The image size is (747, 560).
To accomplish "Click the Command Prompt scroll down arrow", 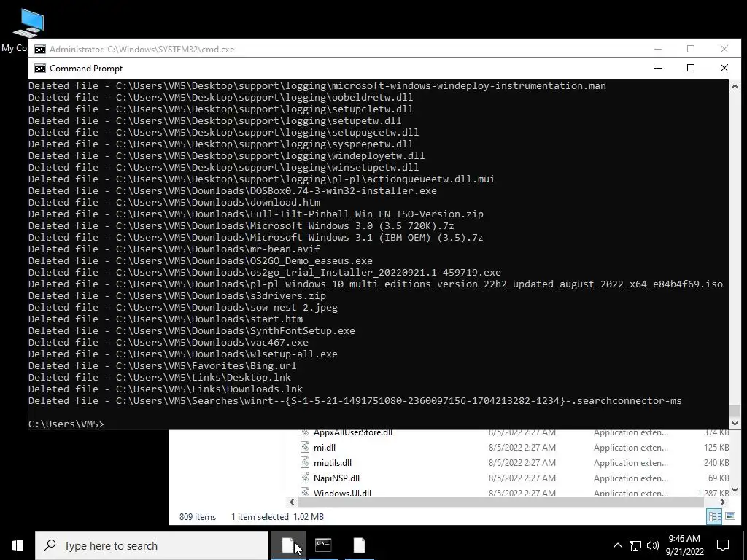I will (735, 424).
